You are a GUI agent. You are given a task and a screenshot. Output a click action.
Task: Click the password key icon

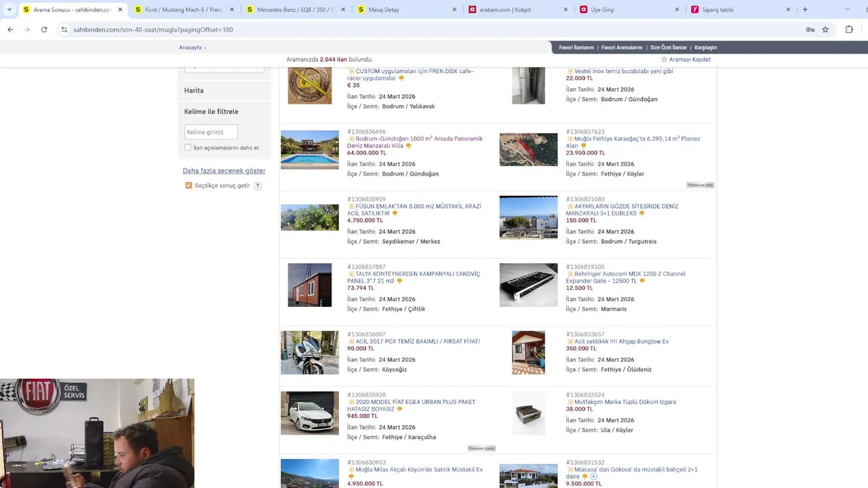[810, 30]
